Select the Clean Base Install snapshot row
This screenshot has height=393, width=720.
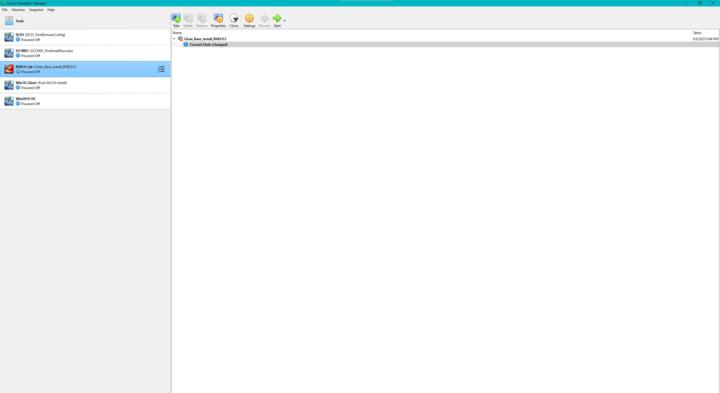445,39
